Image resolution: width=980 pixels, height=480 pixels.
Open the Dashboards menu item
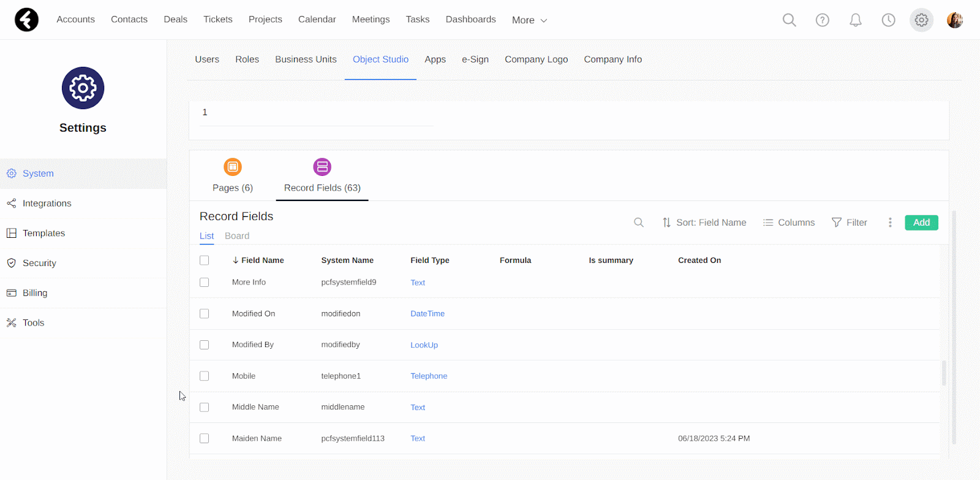[471, 20]
